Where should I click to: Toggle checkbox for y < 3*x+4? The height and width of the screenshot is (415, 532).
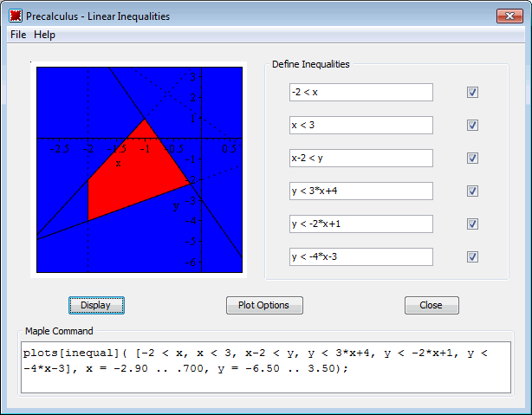point(472,191)
